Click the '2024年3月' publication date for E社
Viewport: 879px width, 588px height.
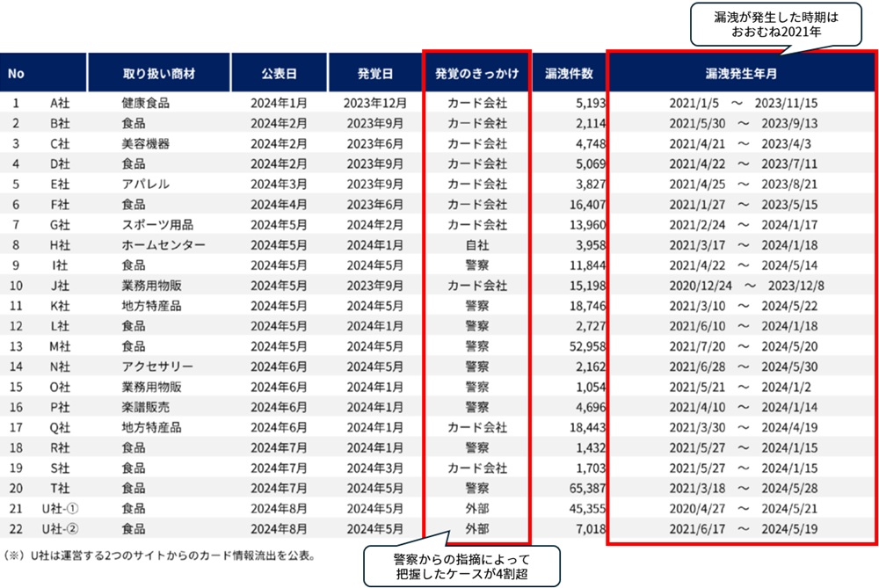(x=279, y=184)
